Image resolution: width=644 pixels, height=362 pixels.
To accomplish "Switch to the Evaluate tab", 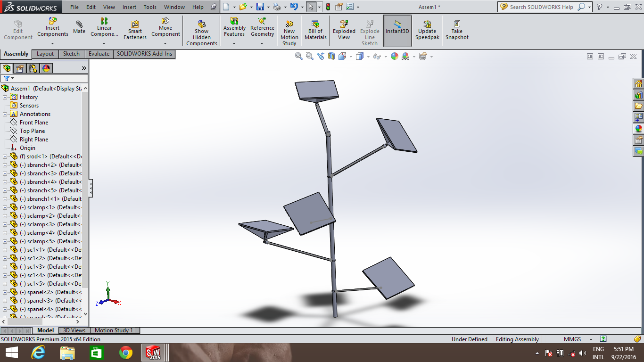I will point(99,54).
